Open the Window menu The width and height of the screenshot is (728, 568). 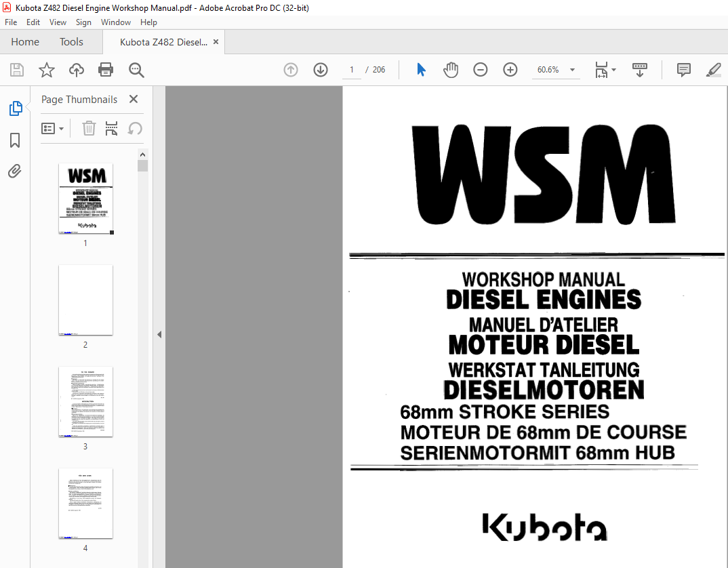pos(116,22)
